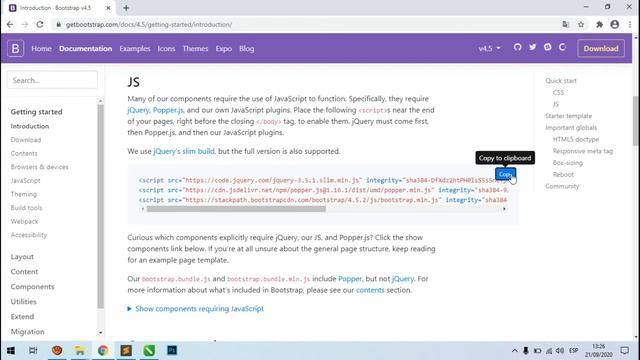This screenshot has height=360, width=640.
Task: Show hidden system tray icons
Action: (514, 351)
